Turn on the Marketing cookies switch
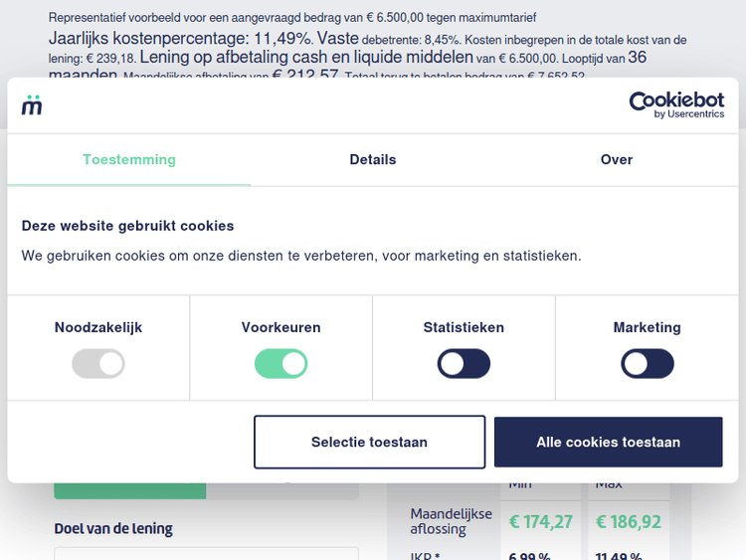Viewport: 746px width, 560px height. tap(648, 363)
